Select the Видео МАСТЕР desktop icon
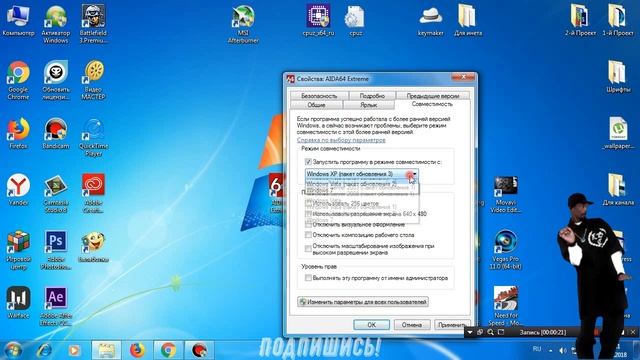640x360 pixels. coord(93,81)
